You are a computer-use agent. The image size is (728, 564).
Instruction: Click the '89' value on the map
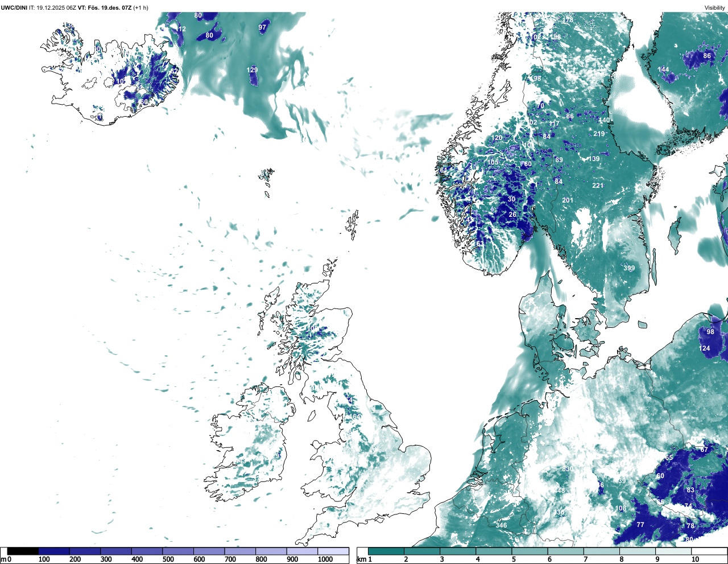[x=559, y=160]
